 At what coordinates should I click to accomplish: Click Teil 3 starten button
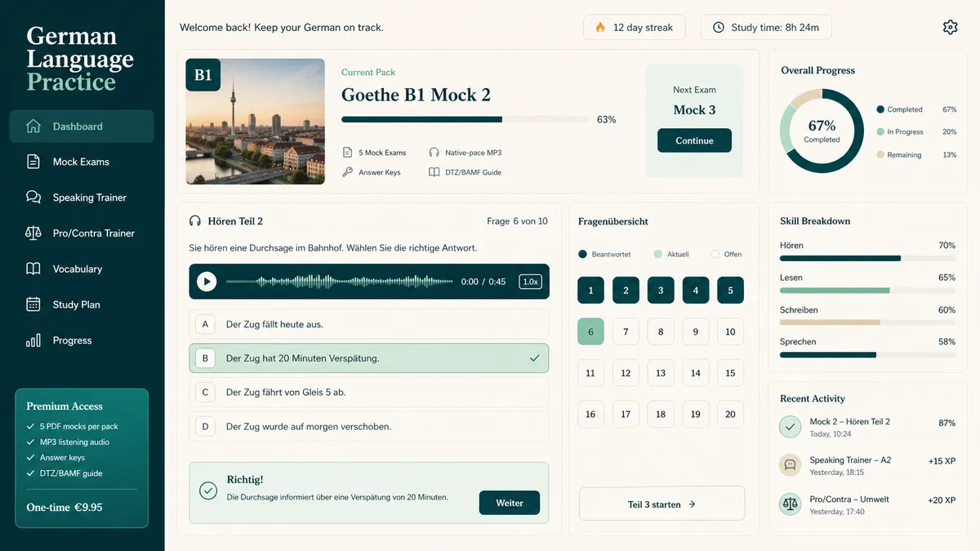coord(662,504)
